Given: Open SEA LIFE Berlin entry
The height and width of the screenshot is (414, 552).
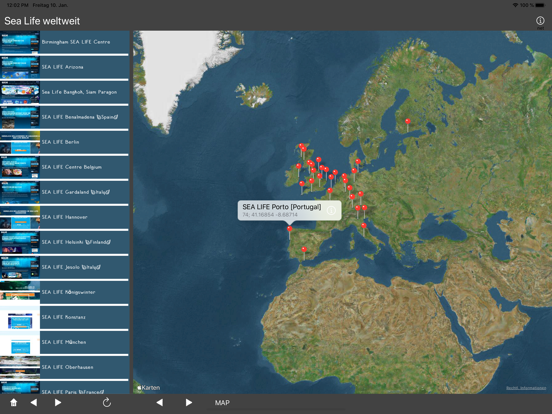Looking at the screenshot, I should point(64,142).
